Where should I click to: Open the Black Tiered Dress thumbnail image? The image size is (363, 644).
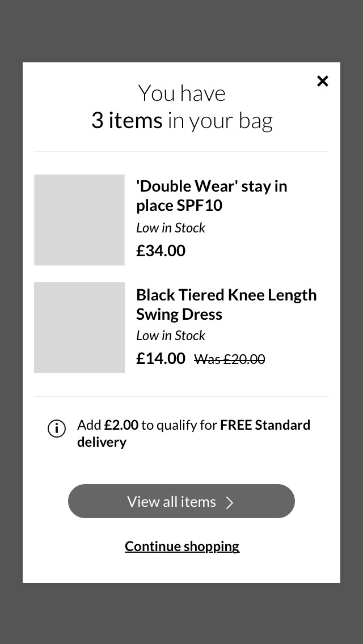click(79, 328)
